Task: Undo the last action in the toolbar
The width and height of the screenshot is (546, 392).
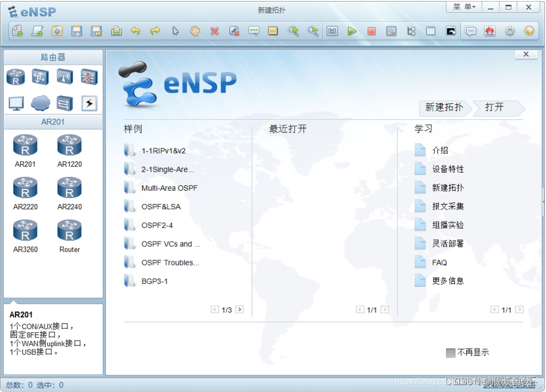Action: coord(136,31)
